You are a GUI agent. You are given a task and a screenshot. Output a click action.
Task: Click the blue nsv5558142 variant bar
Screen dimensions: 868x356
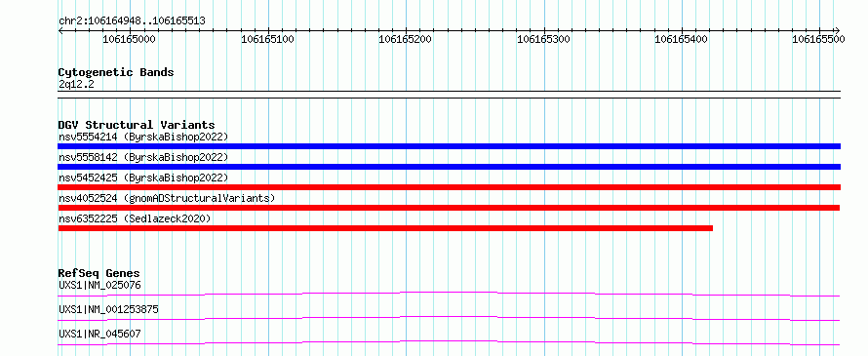[449, 167]
